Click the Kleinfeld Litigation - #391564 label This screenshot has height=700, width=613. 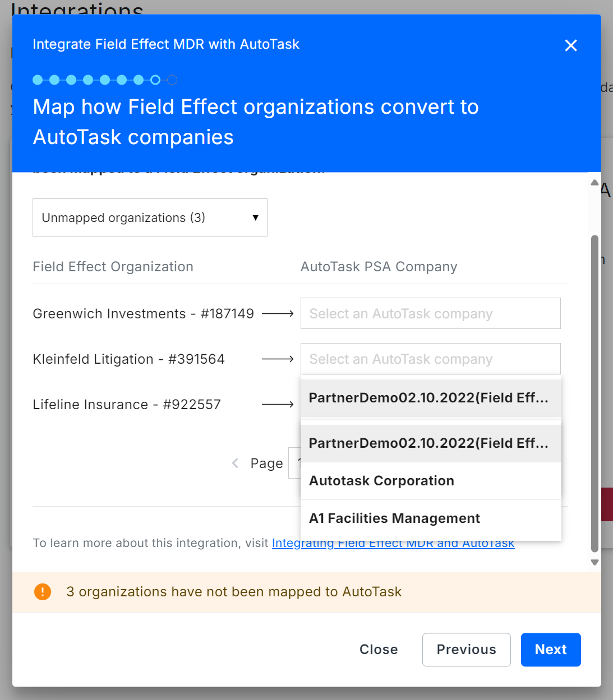click(x=129, y=359)
